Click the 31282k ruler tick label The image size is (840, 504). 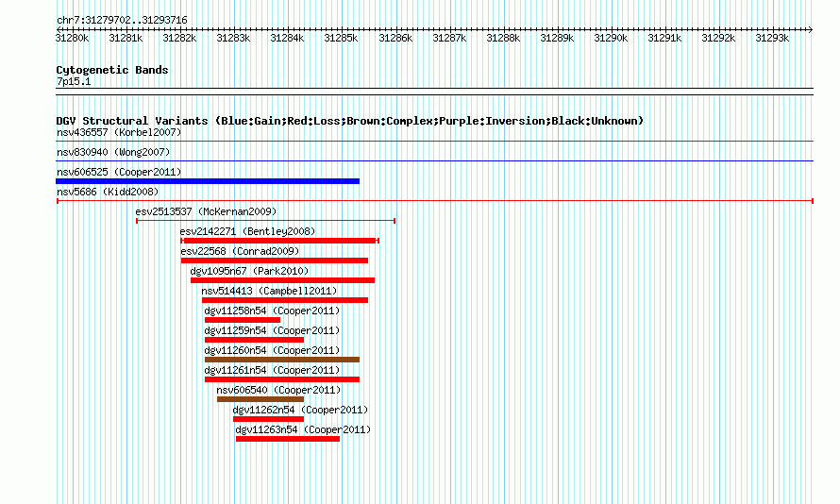click(179, 38)
